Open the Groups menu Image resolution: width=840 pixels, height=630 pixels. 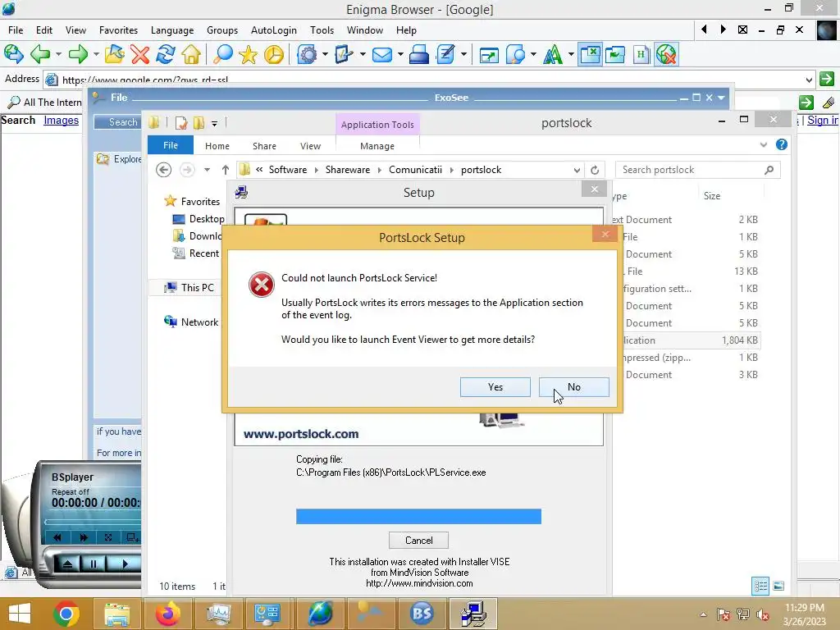pyautogui.click(x=222, y=30)
